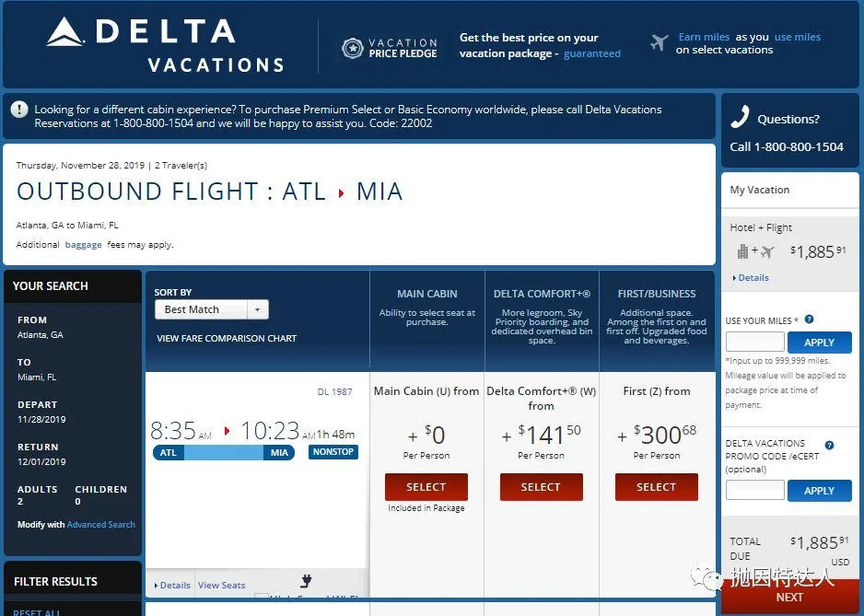Expand Details under Hotel + Flight price
The image size is (864, 616).
point(753,277)
